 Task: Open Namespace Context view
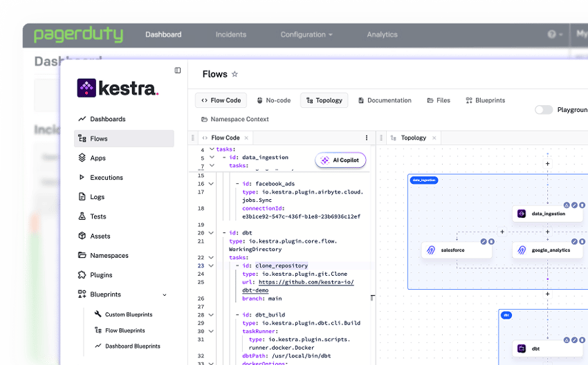pos(235,120)
